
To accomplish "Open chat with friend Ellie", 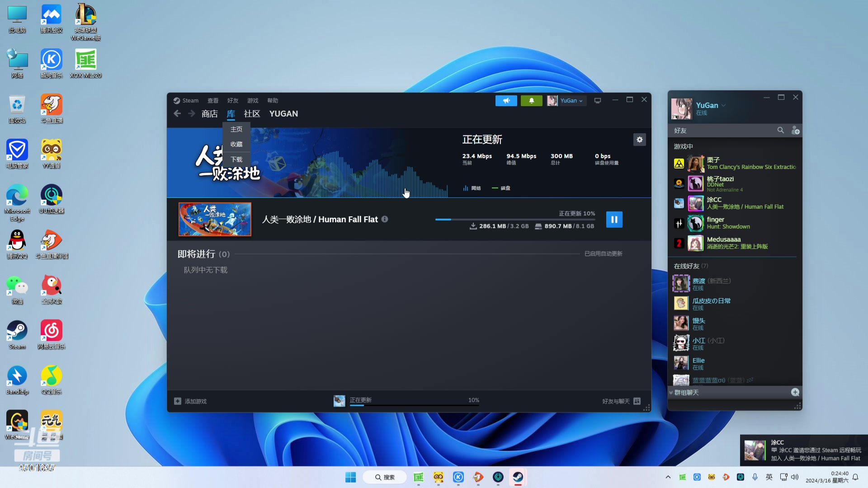I will click(x=735, y=364).
